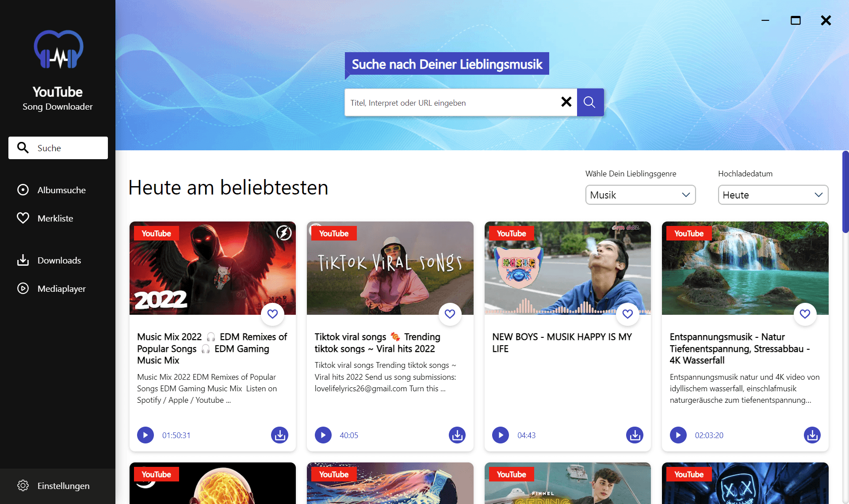
Task: Maximize the application window
Action: click(795, 20)
